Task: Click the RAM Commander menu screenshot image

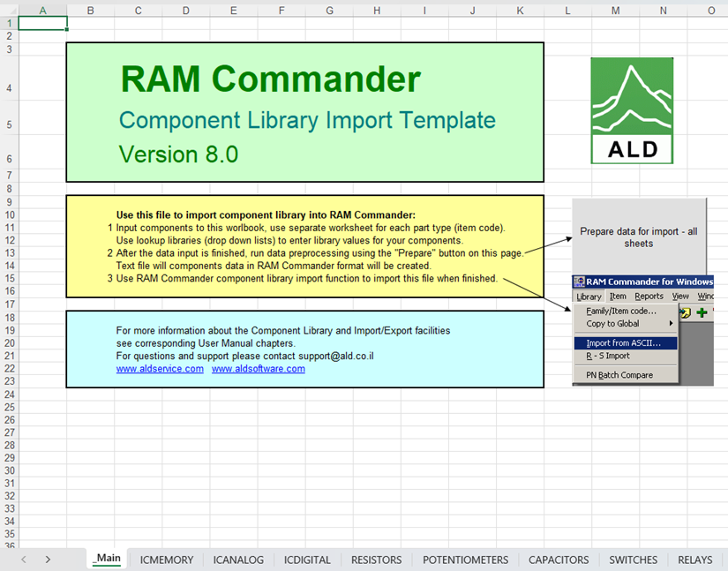Action: [642, 330]
